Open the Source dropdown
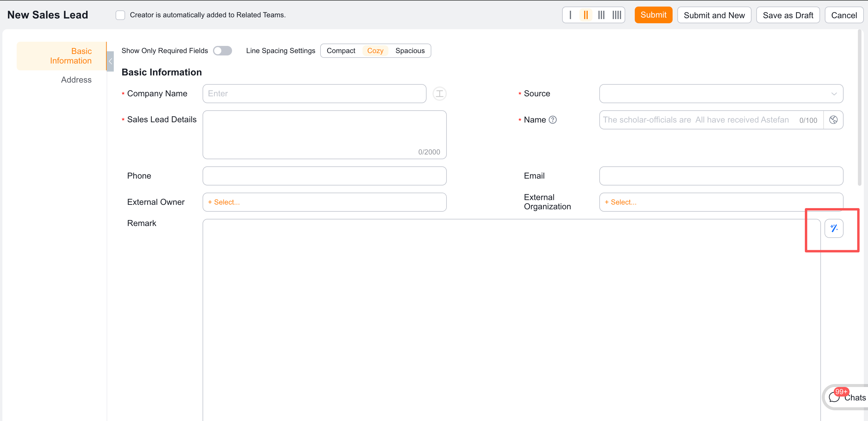The image size is (868, 421). pos(721,93)
